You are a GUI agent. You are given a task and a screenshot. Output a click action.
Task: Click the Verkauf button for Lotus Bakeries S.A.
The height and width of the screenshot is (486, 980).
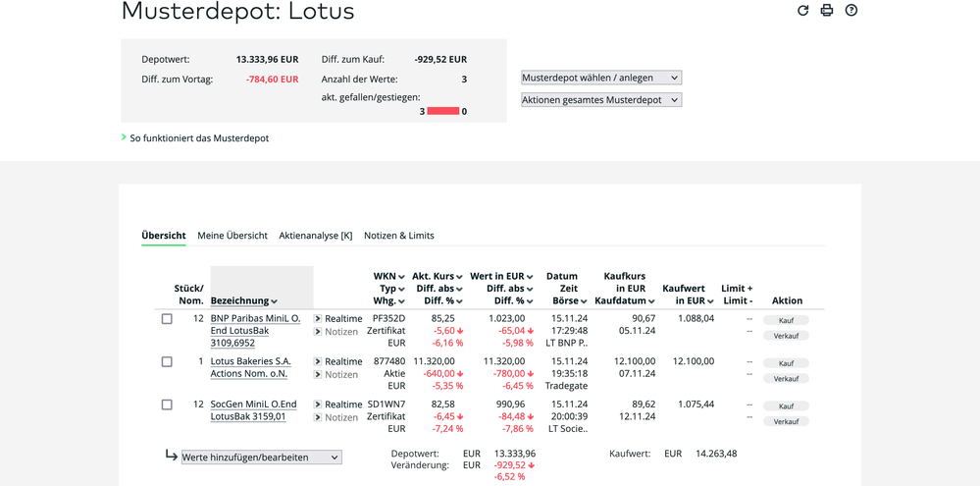(x=786, y=378)
